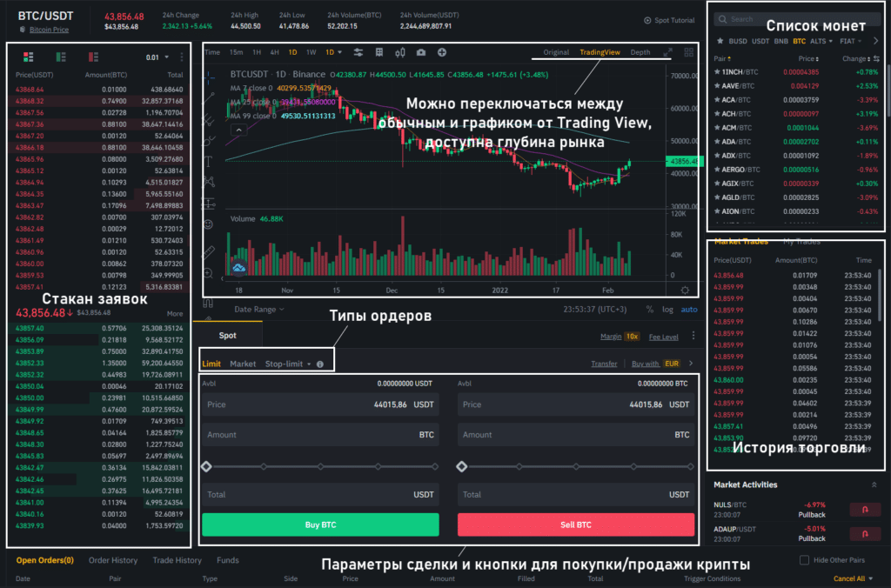Take a chart snapshot with camera icon
The height and width of the screenshot is (588, 891).
point(421,52)
